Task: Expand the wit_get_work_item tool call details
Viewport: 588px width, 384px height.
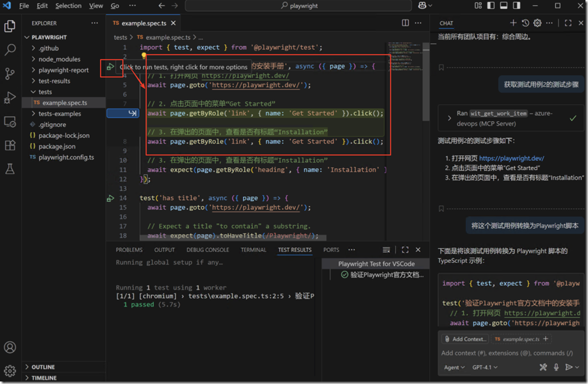Action: pyautogui.click(x=450, y=118)
